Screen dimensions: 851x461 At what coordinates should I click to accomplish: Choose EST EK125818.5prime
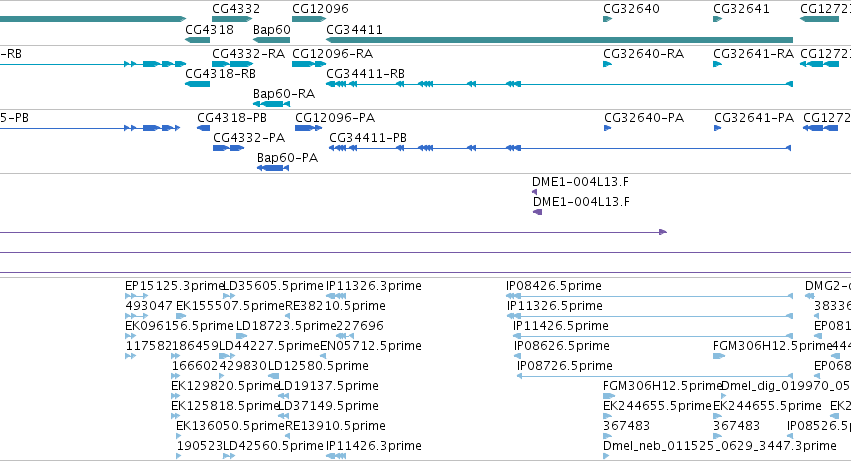[225, 407]
